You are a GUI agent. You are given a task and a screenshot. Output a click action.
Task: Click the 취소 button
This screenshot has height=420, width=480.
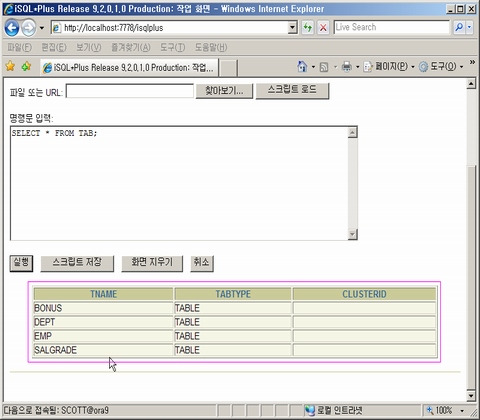click(202, 263)
